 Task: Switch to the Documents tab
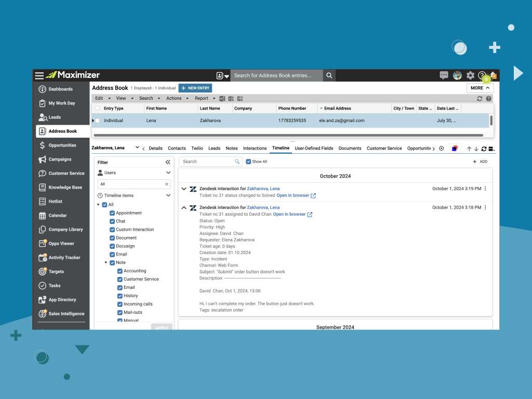(350, 148)
